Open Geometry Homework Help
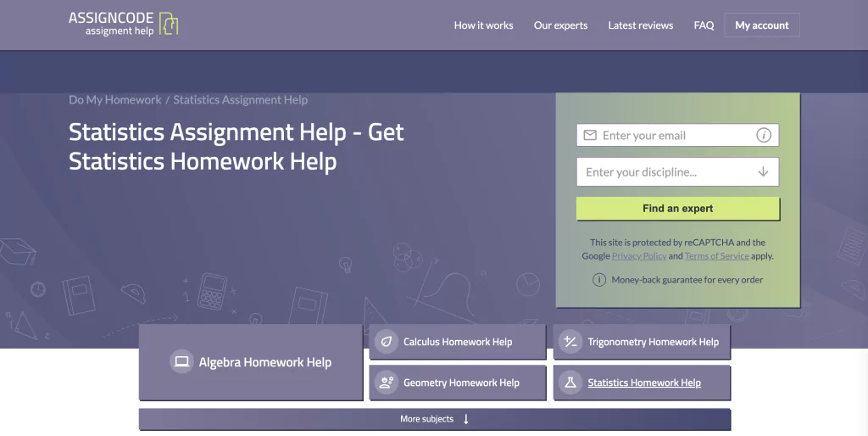This screenshot has width=868, height=436. point(458,383)
